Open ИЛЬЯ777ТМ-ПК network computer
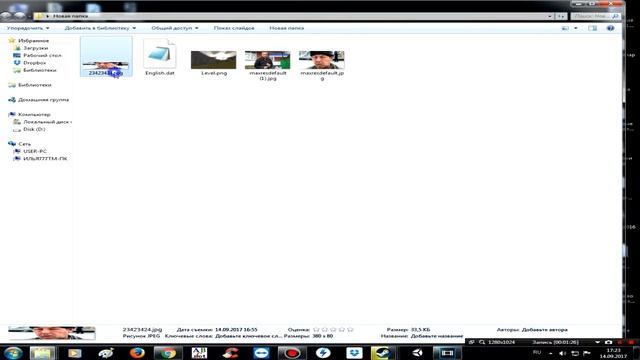640x360 pixels. click(x=45, y=158)
